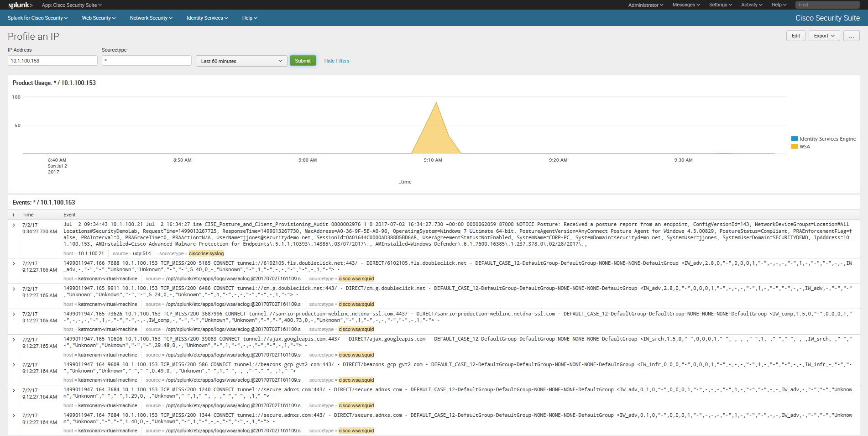Expand the 9:12:27.166 AM event row

click(14, 263)
